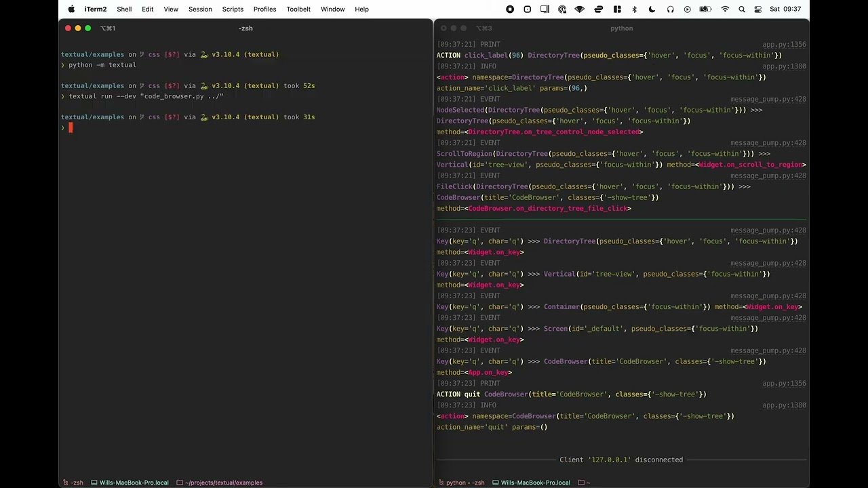Click "action_name='quit' params=()" log line
Screen dimensions: 868x488
tap(492, 427)
